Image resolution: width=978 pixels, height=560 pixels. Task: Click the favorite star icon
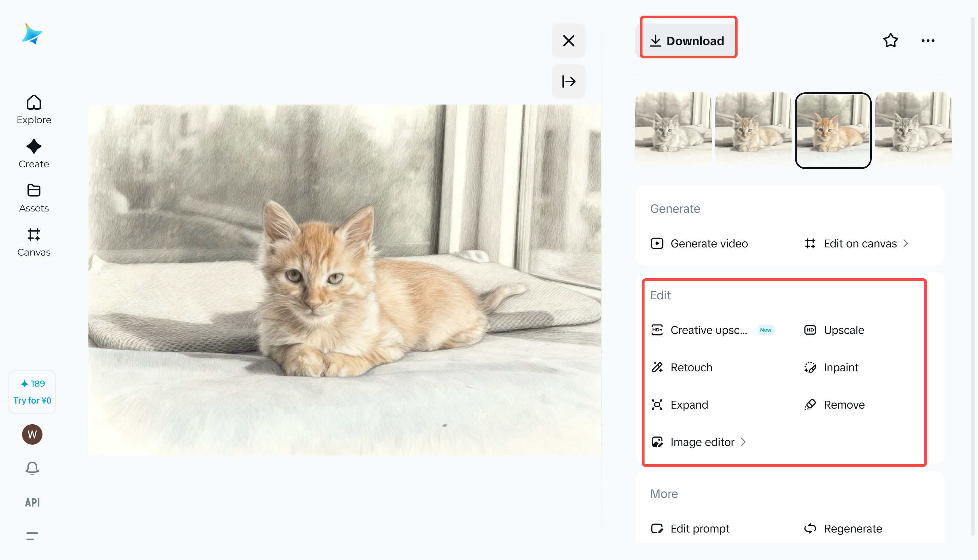tap(890, 41)
